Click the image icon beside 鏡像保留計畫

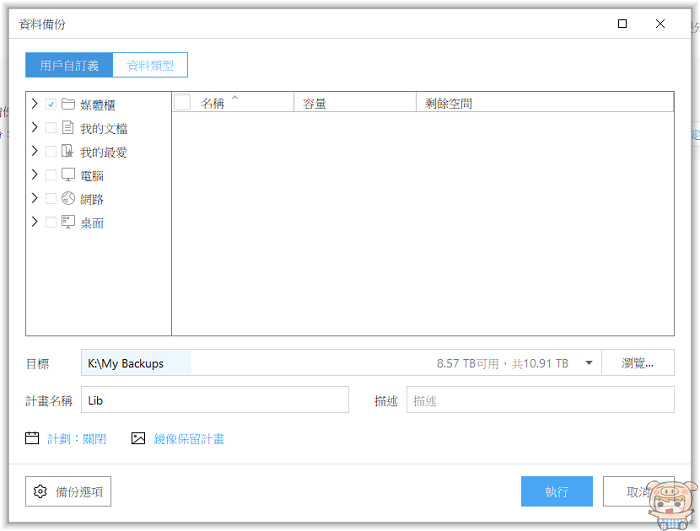[x=139, y=438]
